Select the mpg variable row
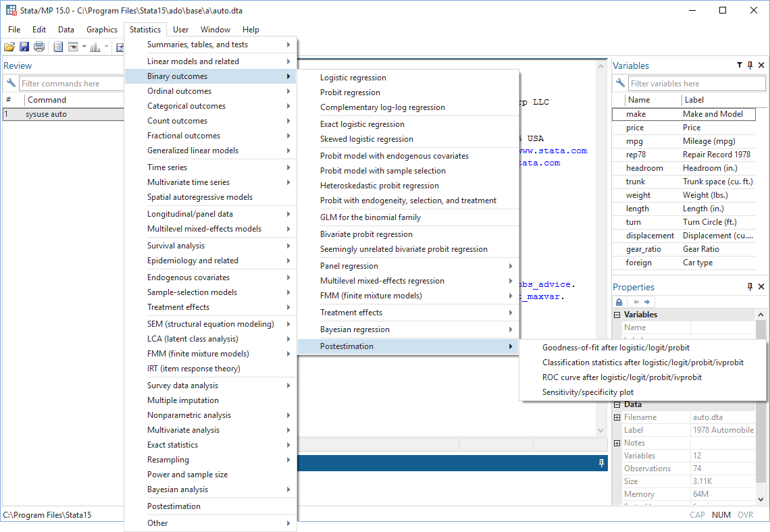 [x=684, y=141]
